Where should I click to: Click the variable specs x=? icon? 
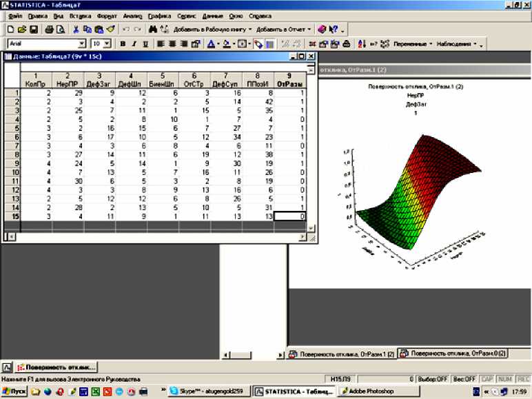point(374,44)
